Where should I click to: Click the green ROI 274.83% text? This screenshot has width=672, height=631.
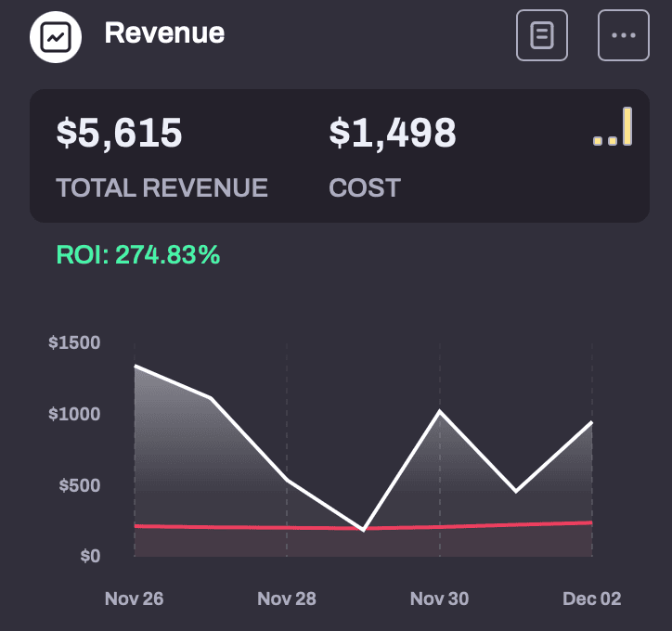(x=138, y=255)
